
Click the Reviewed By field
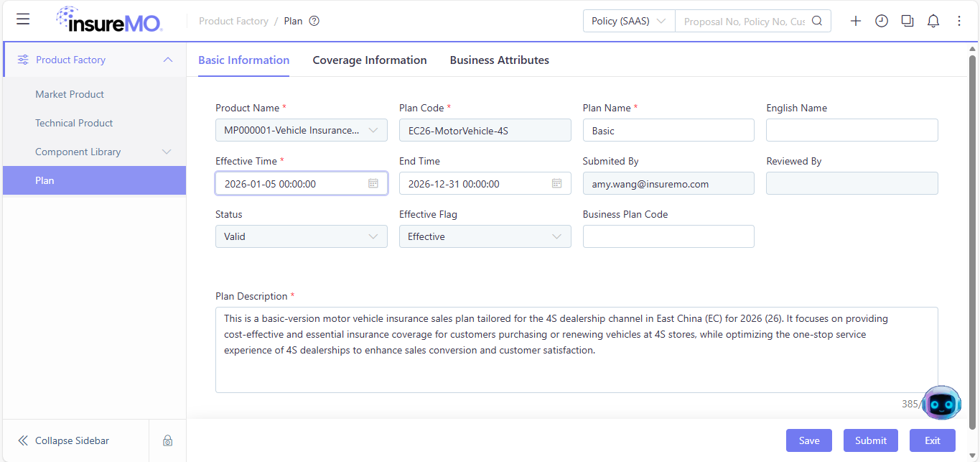click(852, 183)
